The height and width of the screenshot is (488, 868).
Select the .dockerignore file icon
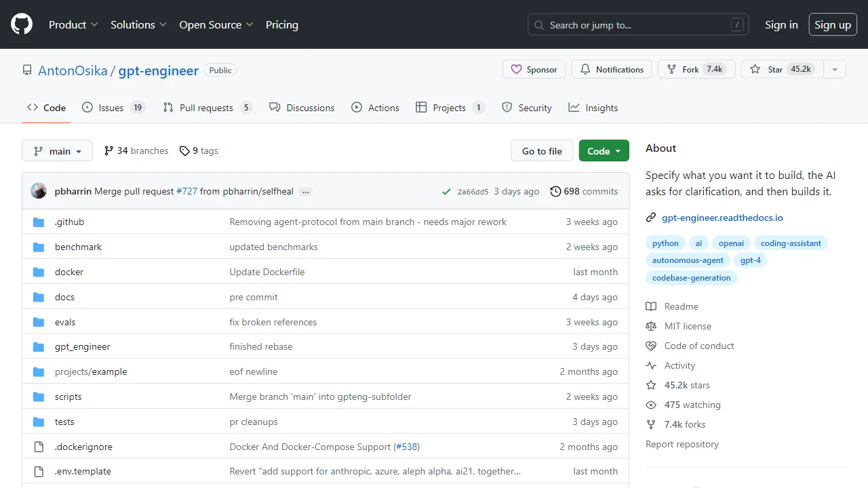[39, 447]
